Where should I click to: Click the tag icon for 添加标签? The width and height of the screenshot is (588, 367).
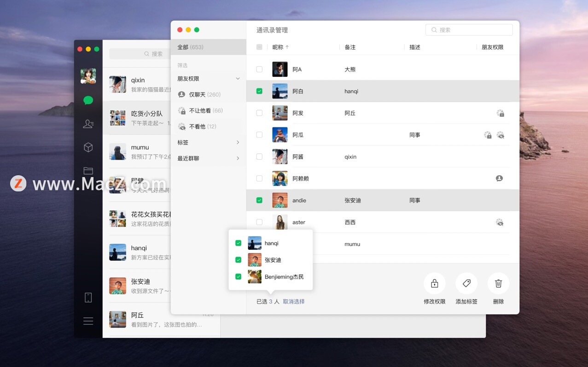[x=466, y=283]
